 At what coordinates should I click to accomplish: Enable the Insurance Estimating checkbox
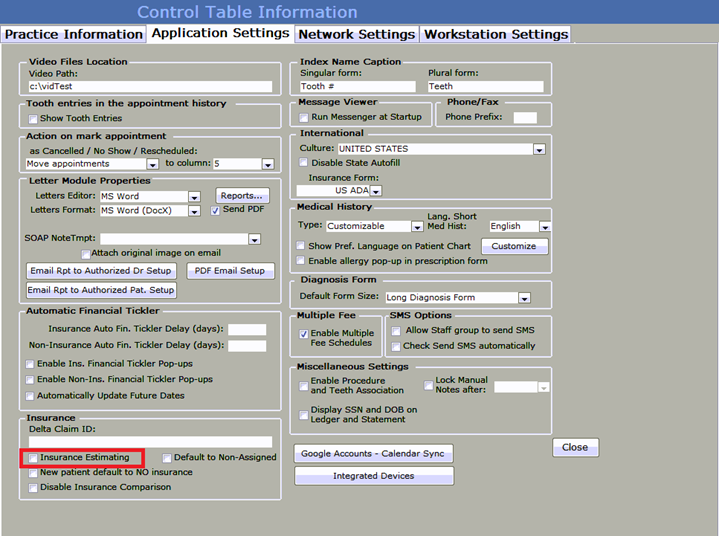tap(33, 457)
